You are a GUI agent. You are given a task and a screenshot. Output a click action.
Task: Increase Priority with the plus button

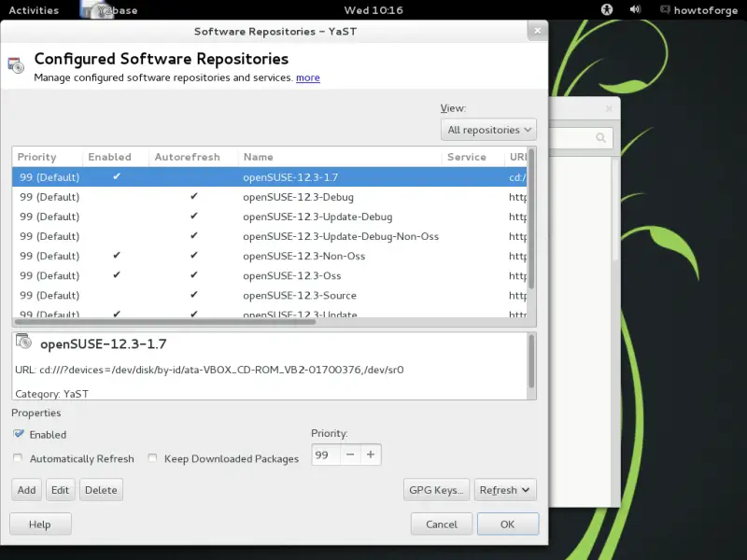(x=371, y=455)
